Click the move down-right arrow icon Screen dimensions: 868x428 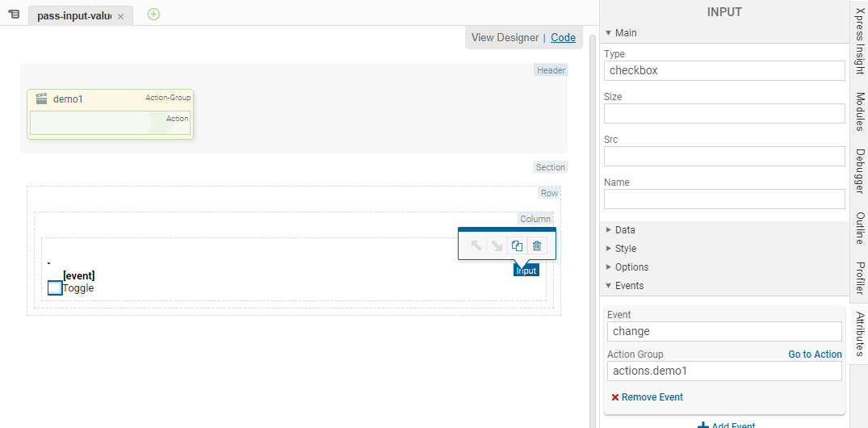497,245
